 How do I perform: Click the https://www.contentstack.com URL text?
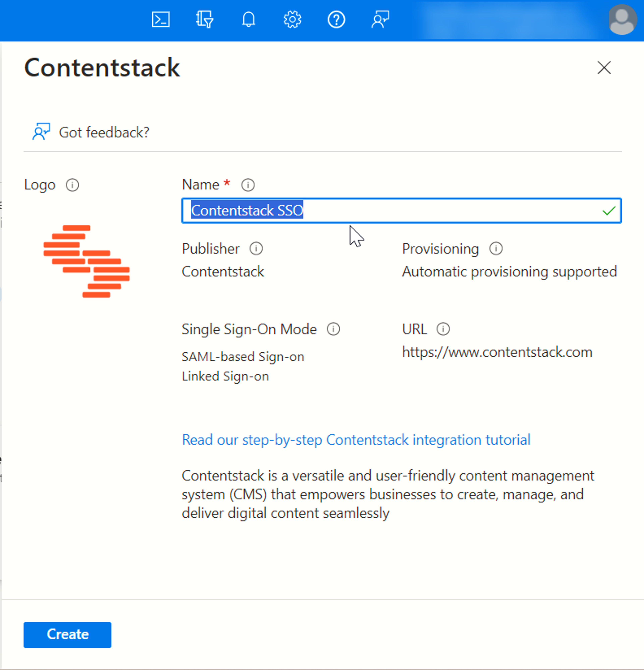(x=497, y=352)
